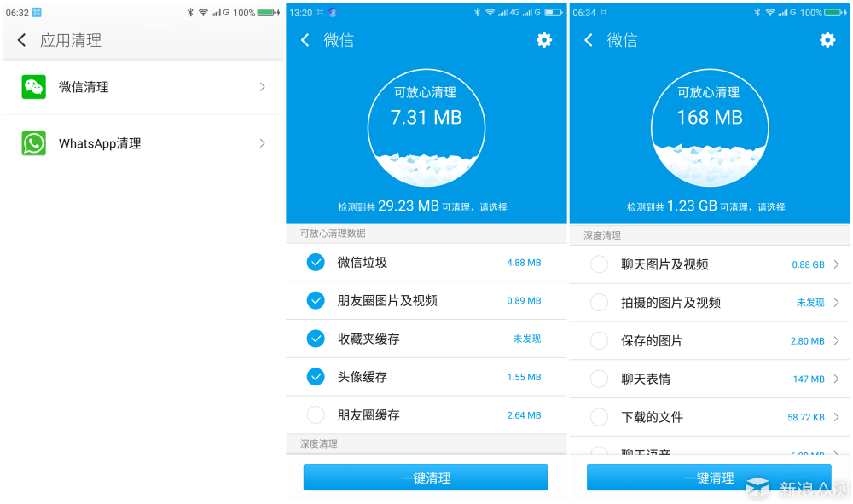Open settings gear on 168 MB 微信 screen
The width and height of the screenshot is (853, 504).
(x=827, y=40)
